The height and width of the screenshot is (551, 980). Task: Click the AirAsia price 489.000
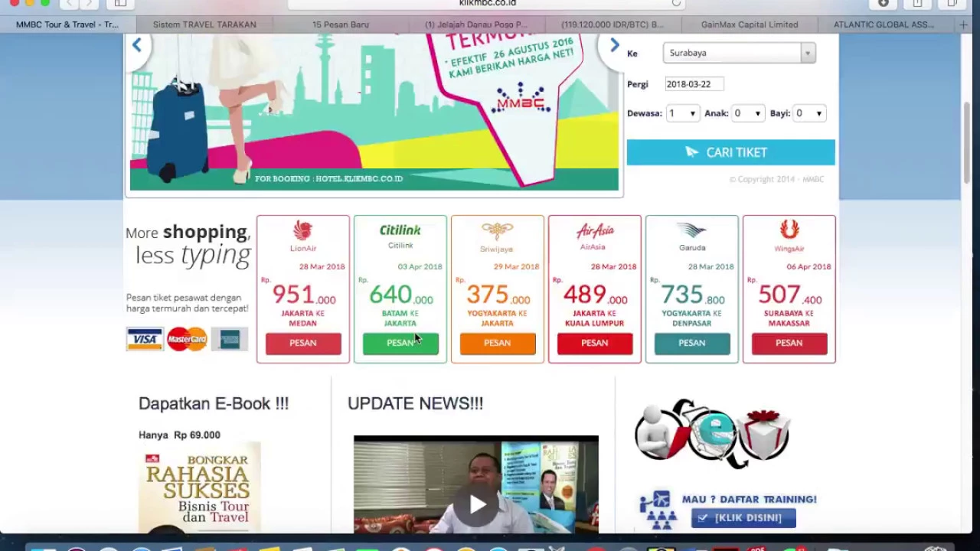tap(596, 295)
